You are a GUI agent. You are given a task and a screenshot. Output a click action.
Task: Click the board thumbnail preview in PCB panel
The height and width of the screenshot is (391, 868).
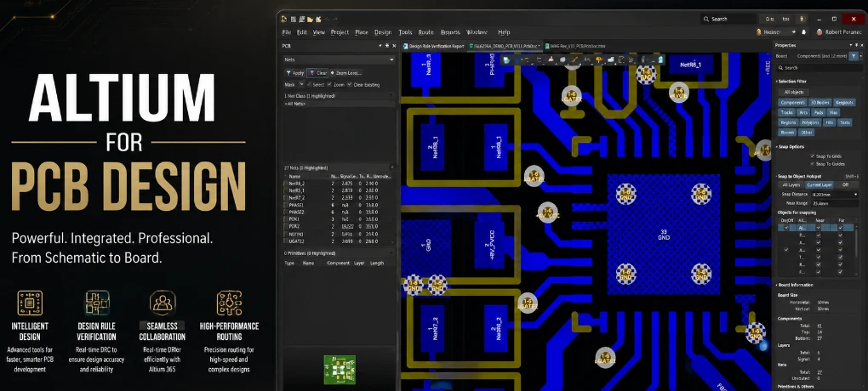click(340, 370)
